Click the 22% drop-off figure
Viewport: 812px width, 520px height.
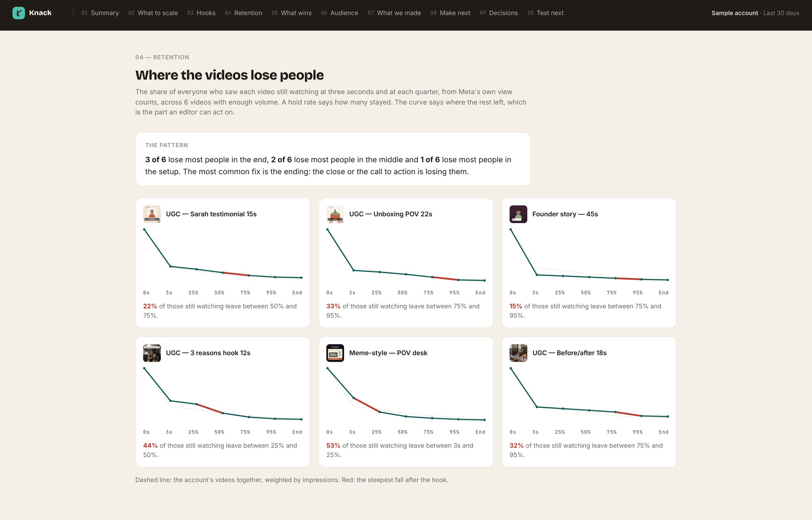coord(150,306)
